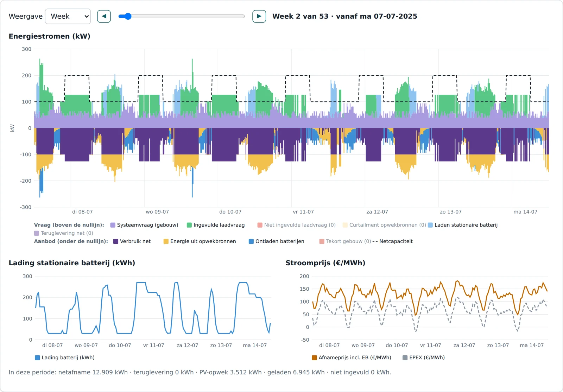563x392 pixels.
Task: Open the Weergave Week dropdown
Action: pyautogui.click(x=68, y=16)
